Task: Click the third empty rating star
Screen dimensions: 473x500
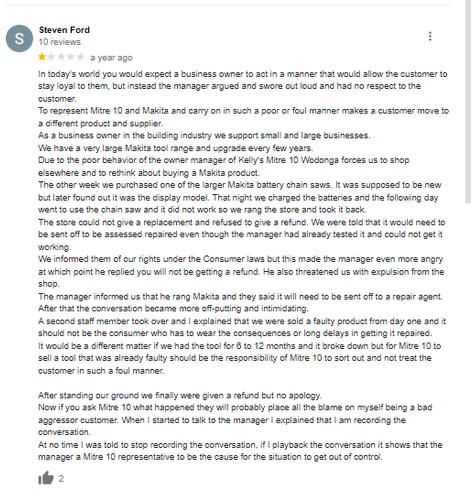Action: pos(61,57)
